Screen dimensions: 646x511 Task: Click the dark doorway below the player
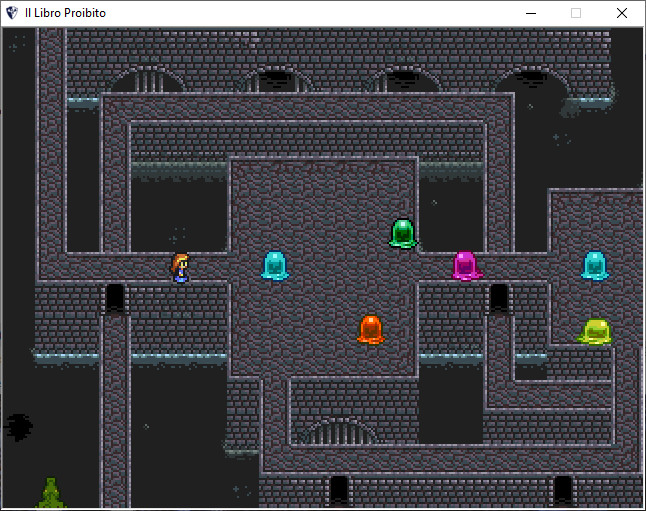[x=115, y=298]
